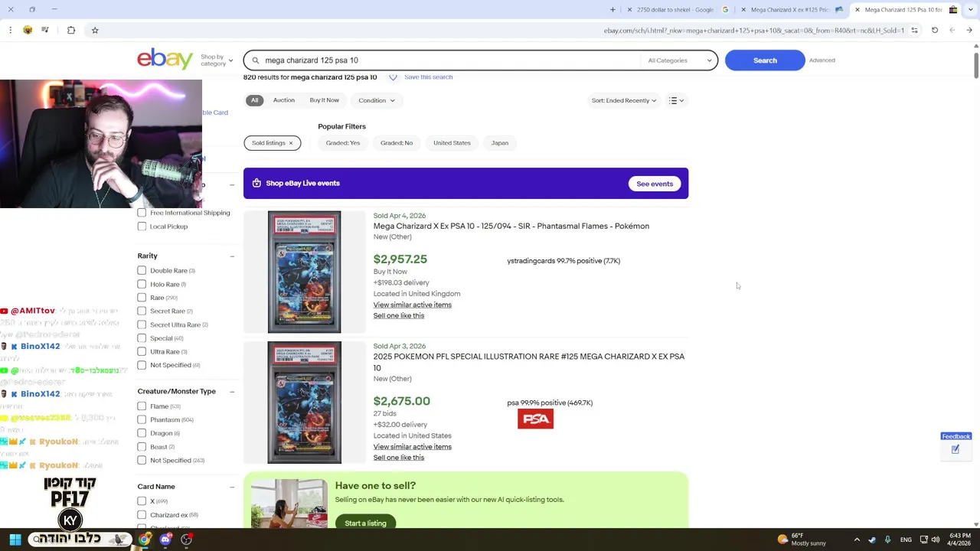Open Advanced search link
The height and width of the screenshot is (551, 980).
tap(822, 60)
